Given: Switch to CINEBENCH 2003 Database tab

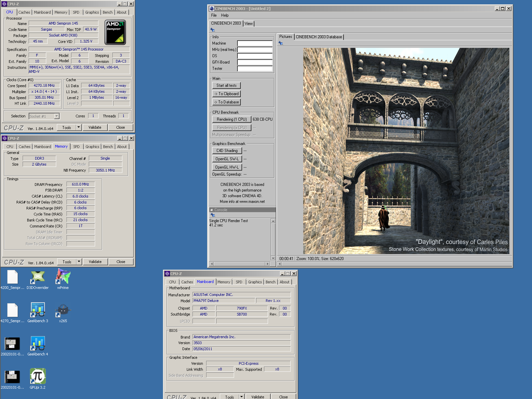Looking at the screenshot, I should [319, 37].
